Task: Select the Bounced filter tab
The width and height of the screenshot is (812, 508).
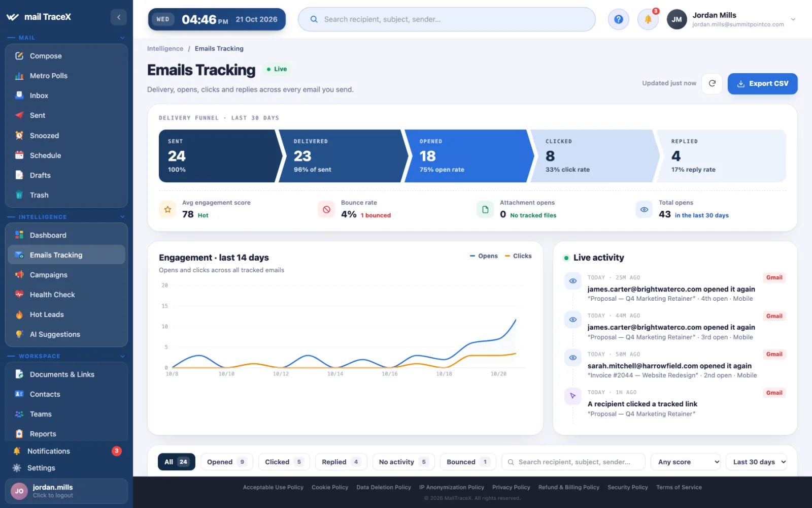Action: click(468, 462)
